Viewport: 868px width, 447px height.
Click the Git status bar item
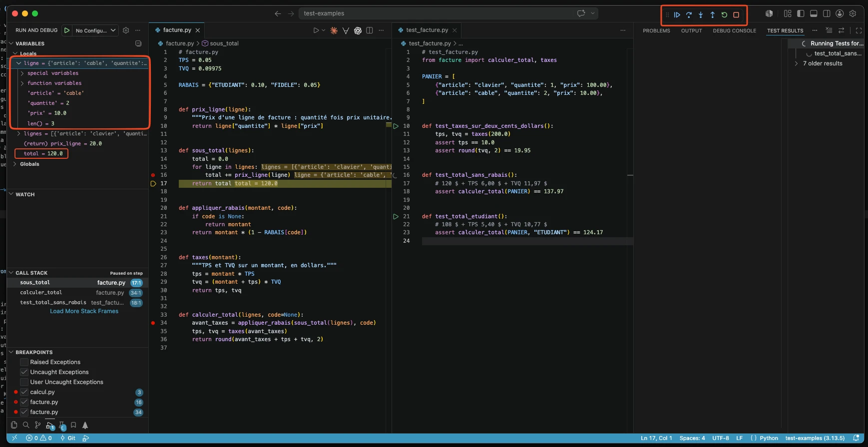tap(68, 438)
